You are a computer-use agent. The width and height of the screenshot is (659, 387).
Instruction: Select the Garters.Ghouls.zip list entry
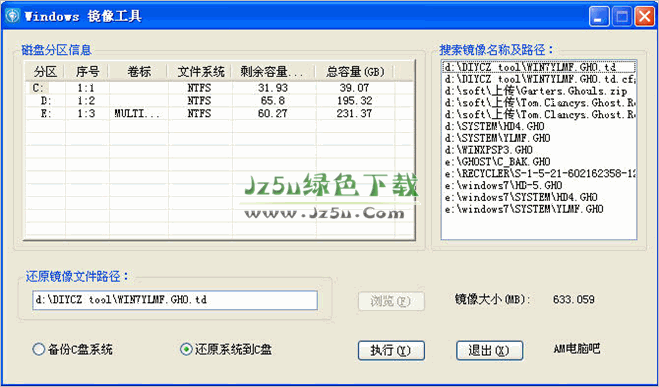point(539,91)
